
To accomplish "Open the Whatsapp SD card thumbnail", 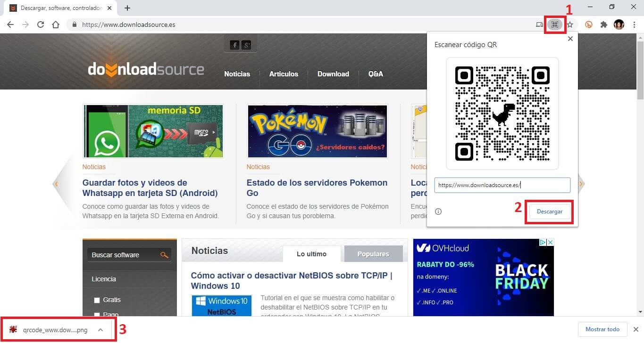I will 153,131.
